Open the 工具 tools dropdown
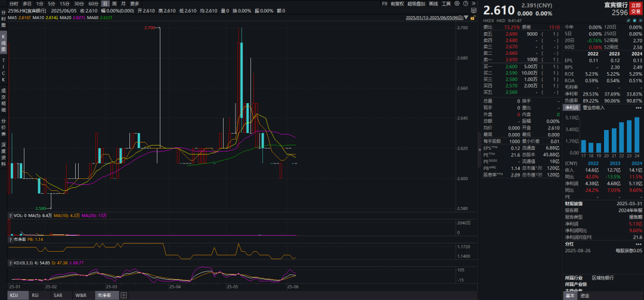Viewport: 644px width, 300px height. point(446,4)
